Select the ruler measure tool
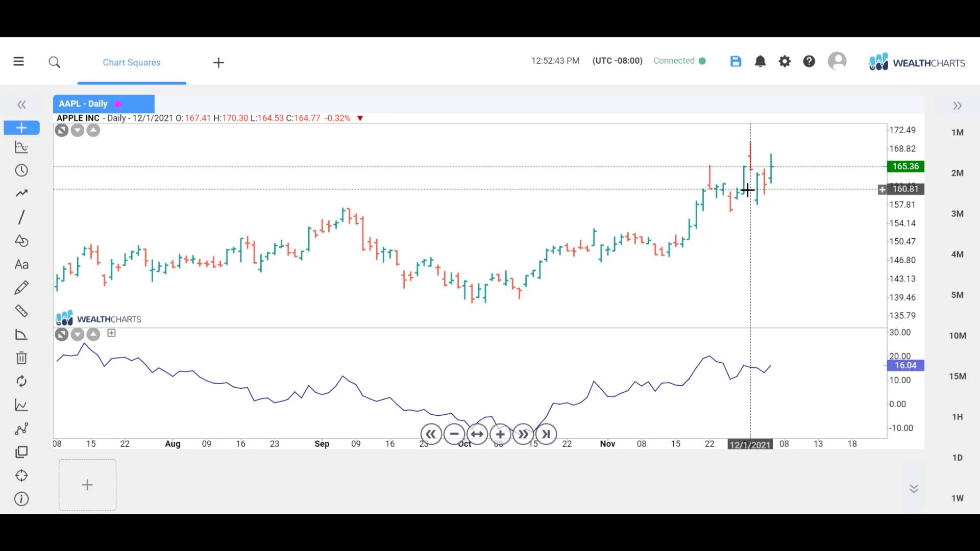980x551 pixels. [21, 311]
